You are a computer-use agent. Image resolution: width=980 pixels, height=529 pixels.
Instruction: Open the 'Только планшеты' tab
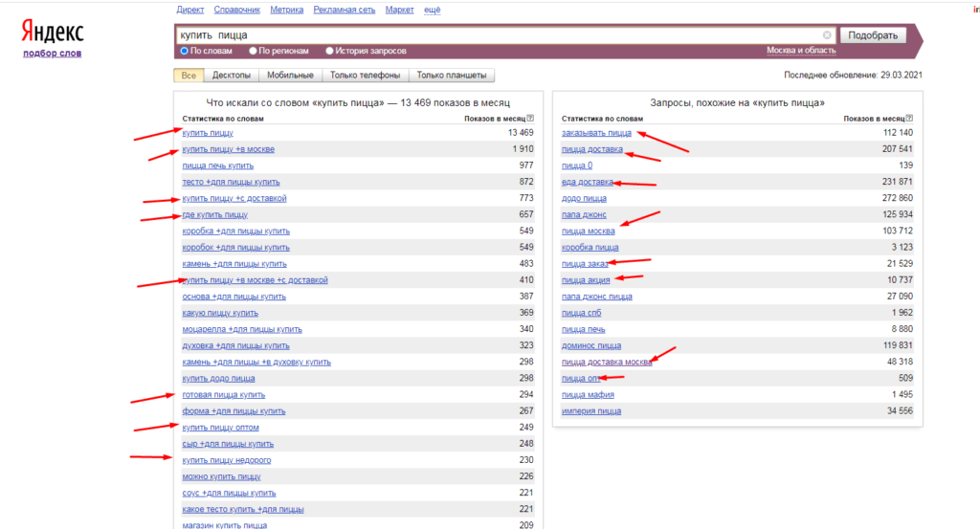(452, 76)
